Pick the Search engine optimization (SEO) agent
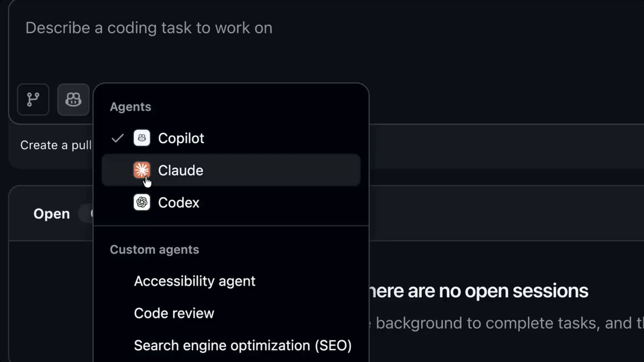Image resolution: width=644 pixels, height=362 pixels. pos(243,345)
